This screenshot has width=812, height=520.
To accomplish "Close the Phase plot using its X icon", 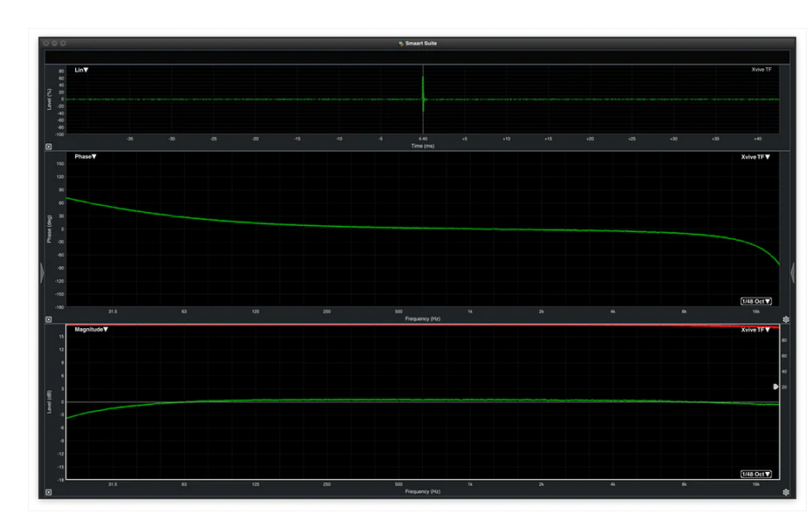I will [49, 318].
